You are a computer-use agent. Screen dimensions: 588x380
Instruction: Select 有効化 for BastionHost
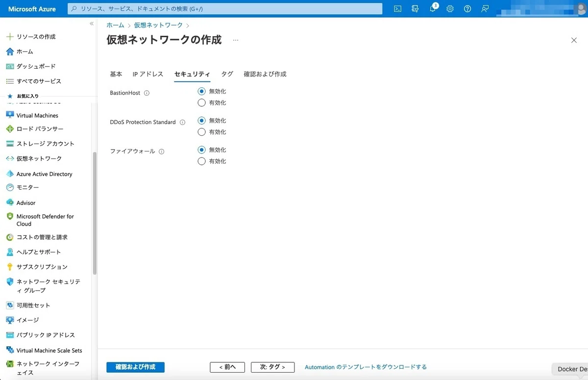(x=201, y=103)
